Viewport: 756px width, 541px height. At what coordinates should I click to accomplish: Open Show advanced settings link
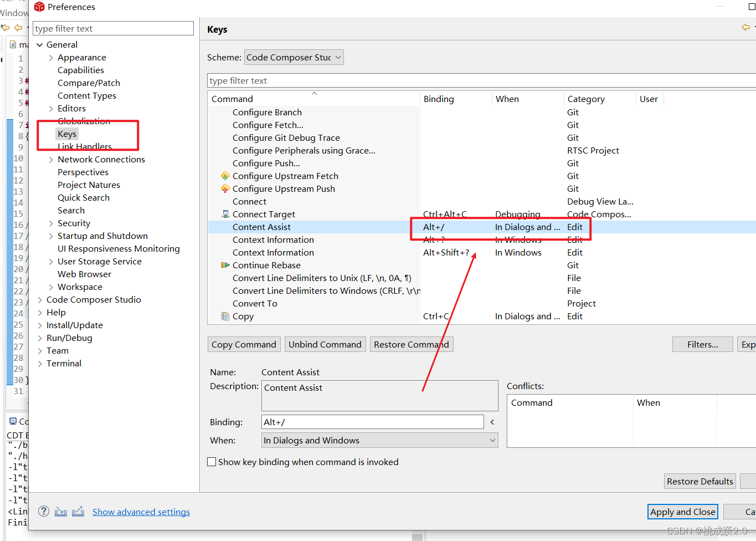click(x=141, y=512)
